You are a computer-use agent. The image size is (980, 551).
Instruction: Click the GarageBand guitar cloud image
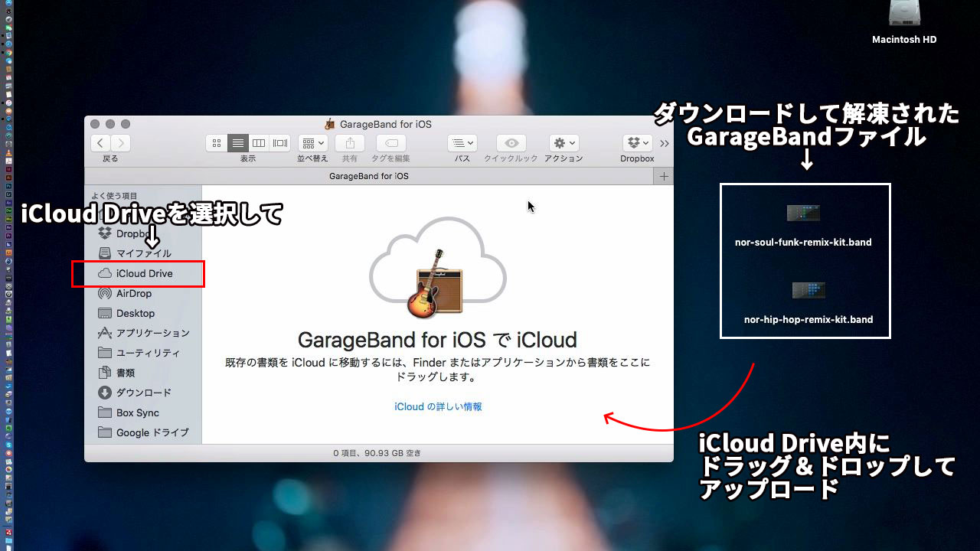[437, 268]
